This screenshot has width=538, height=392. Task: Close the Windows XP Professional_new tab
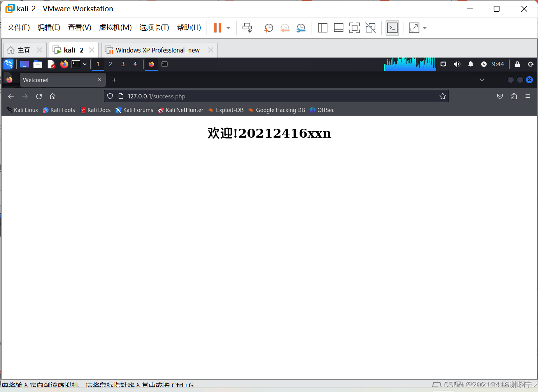coord(210,50)
